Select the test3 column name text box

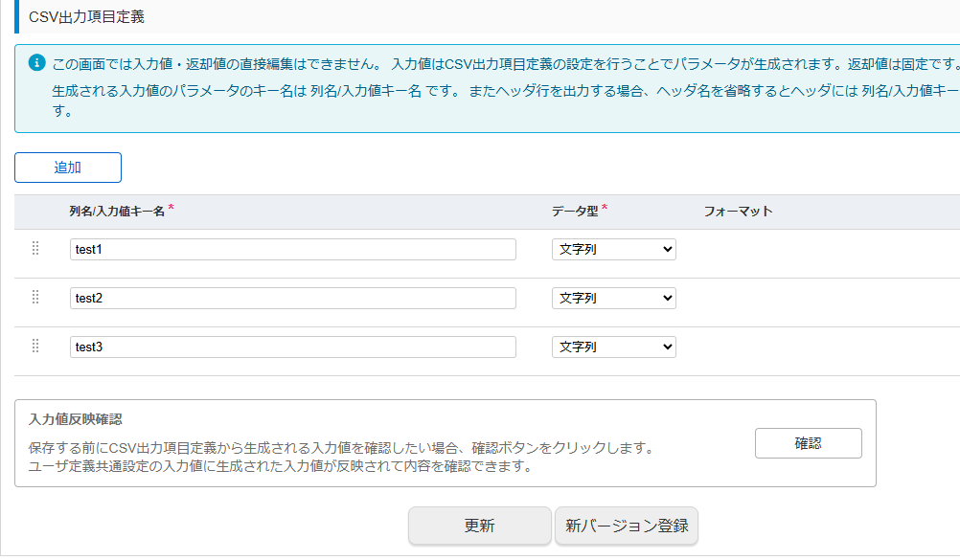(x=292, y=347)
